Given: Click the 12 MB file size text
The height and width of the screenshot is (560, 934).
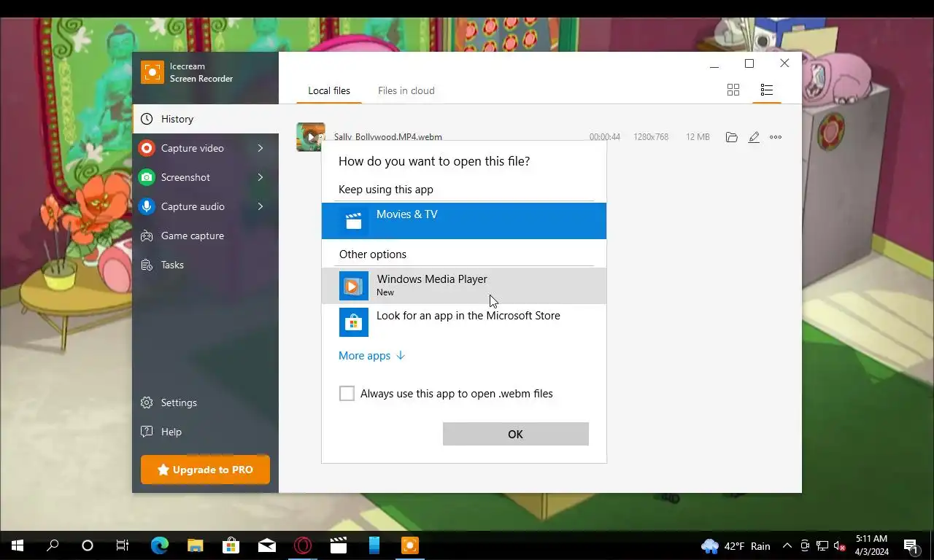Looking at the screenshot, I should (698, 137).
